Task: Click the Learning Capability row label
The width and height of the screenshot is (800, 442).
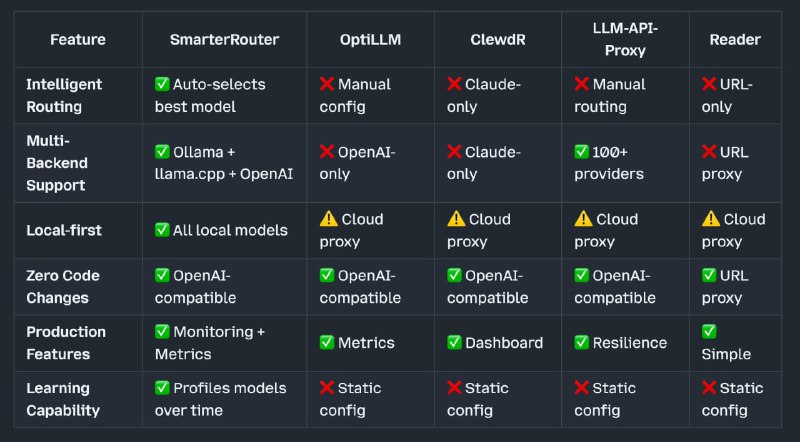Action: tap(63, 399)
